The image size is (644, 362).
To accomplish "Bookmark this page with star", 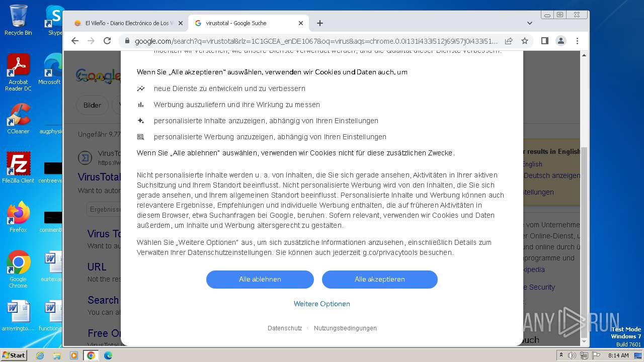I will click(525, 41).
